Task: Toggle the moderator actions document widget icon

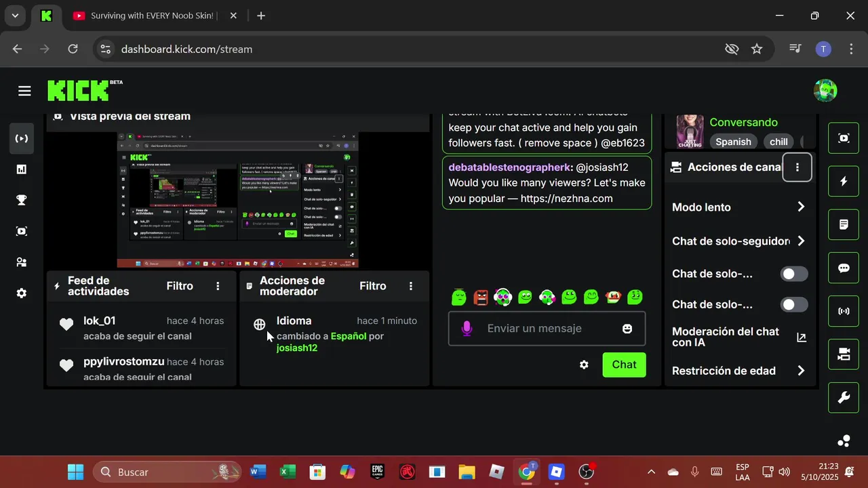Action: [844, 224]
